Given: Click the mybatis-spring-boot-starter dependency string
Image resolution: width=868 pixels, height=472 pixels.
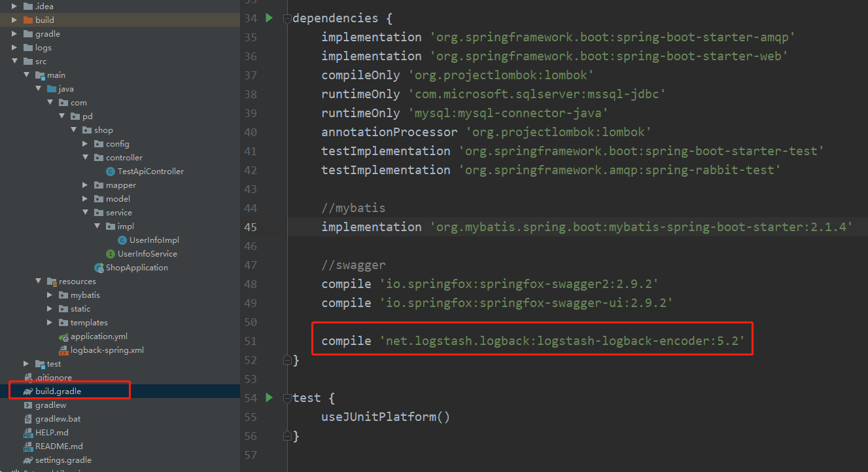Looking at the screenshot, I should pos(641,227).
